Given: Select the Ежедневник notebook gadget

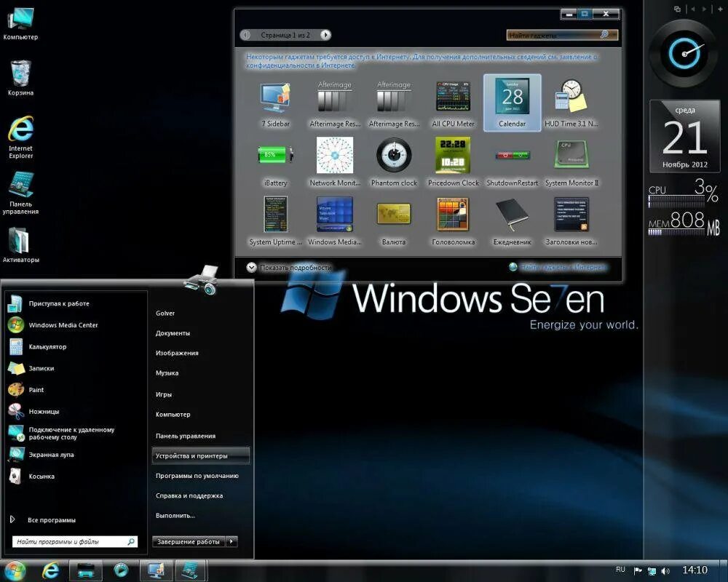Looking at the screenshot, I should (x=512, y=221).
